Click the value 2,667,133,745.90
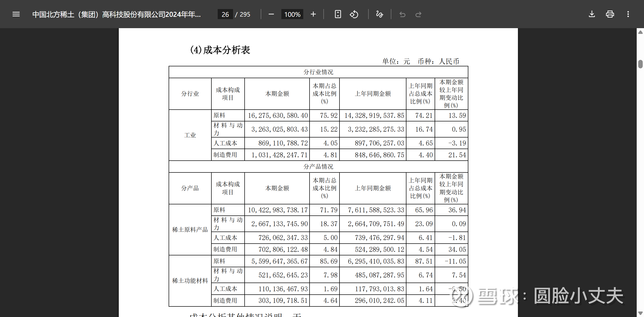The width and height of the screenshot is (644, 317). tap(279, 224)
